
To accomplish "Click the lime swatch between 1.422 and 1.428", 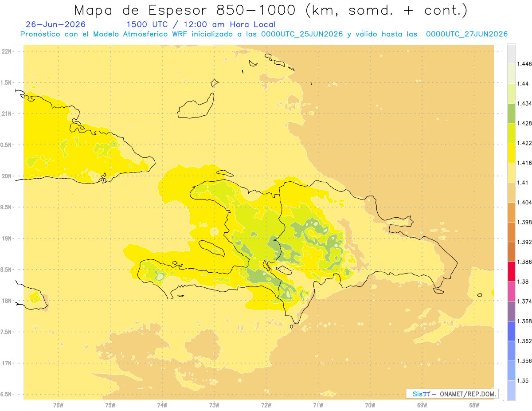I will click(511, 133).
